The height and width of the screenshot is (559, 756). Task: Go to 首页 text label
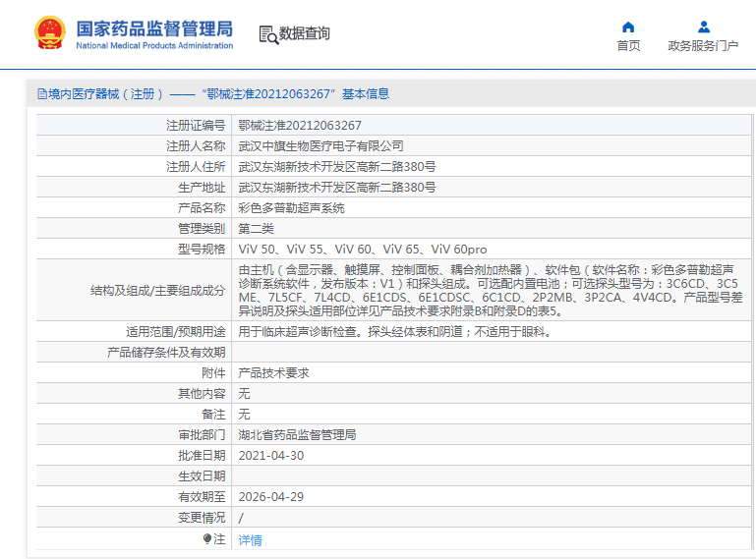coord(628,45)
